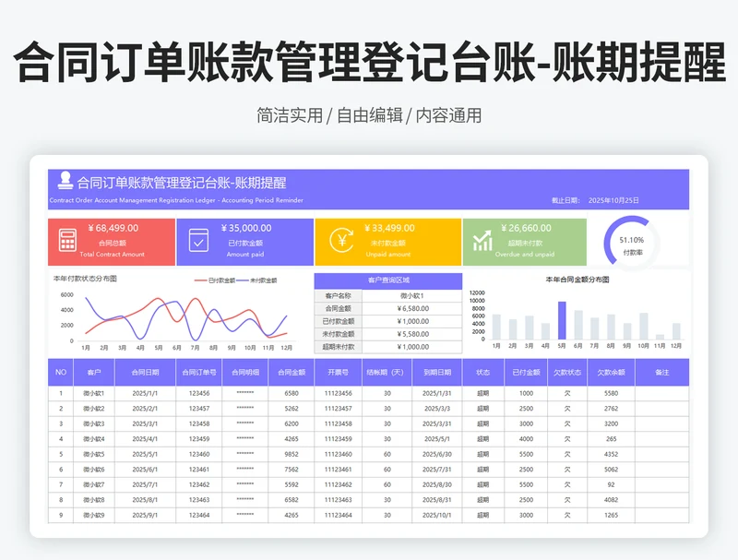Click the 2025/6/30 due date cell

point(436,455)
